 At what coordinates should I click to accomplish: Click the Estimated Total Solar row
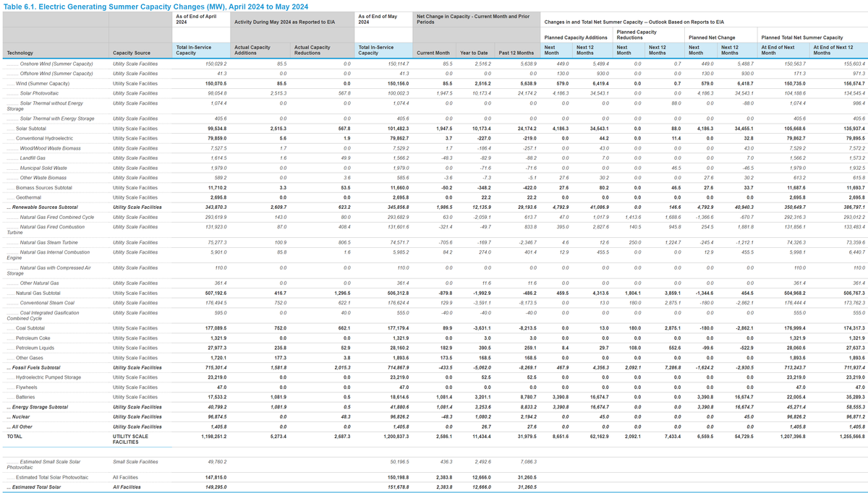pyautogui.click(x=37, y=486)
